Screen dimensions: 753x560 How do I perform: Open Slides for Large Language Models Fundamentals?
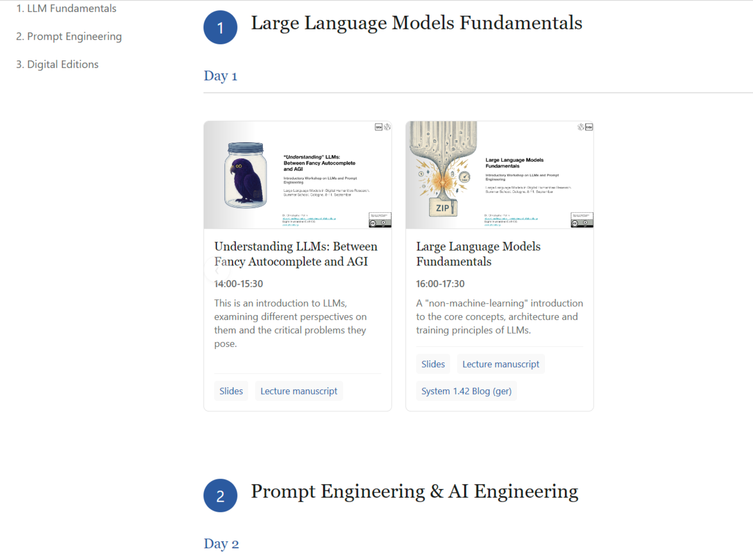click(433, 364)
